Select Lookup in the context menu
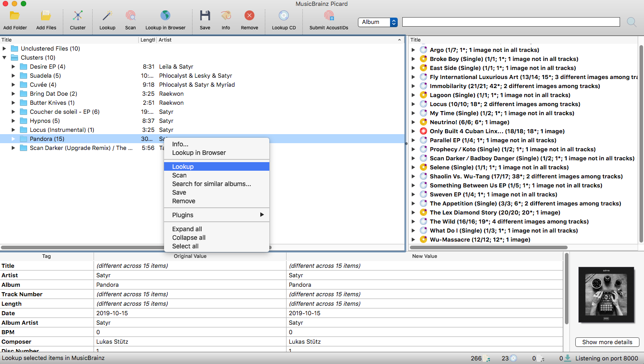644x364 pixels. (x=216, y=167)
